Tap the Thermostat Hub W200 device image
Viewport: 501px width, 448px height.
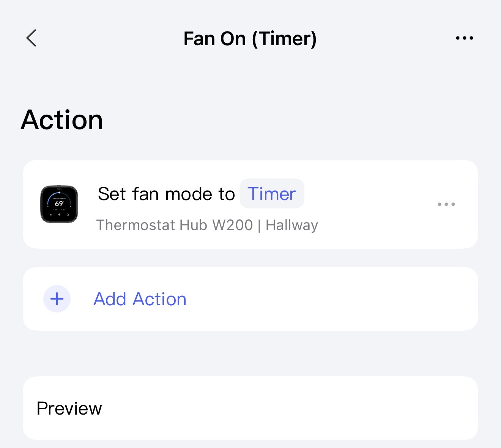[x=59, y=204]
